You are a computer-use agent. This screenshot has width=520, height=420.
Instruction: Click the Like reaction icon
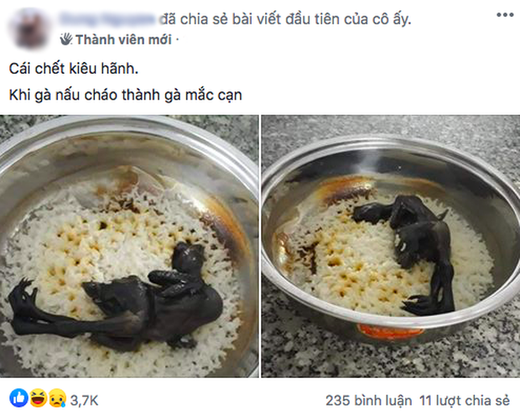pos(18,398)
